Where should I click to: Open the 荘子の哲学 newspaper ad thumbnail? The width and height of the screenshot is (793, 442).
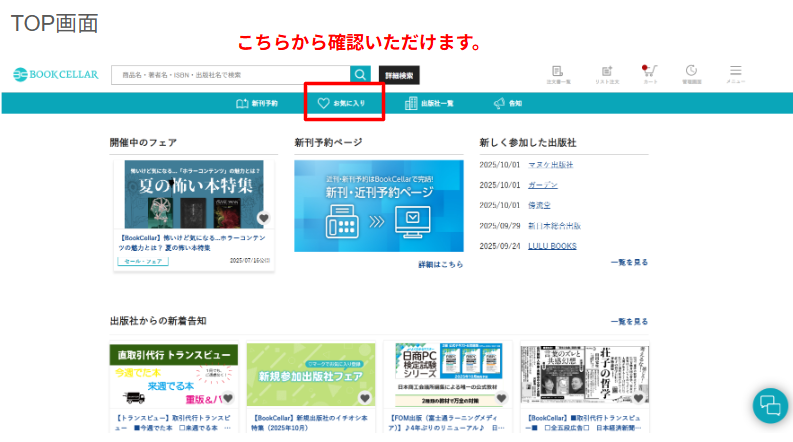[x=585, y=375]
